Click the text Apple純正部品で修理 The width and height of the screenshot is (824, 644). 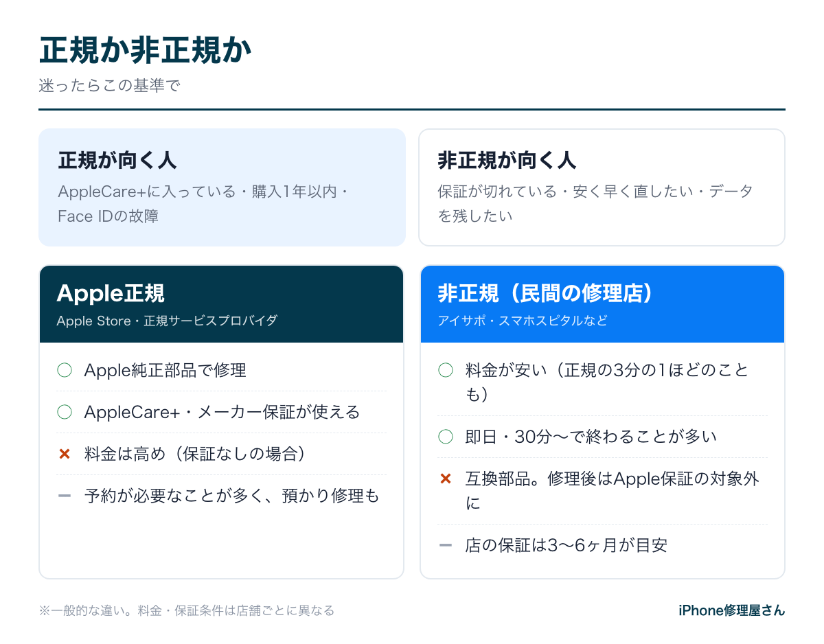tap(165, 371)
